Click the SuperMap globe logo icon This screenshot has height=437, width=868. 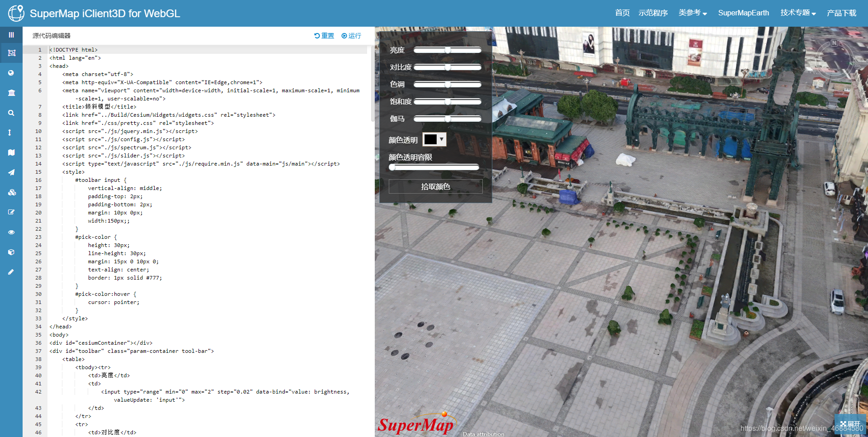click(16, 13)
